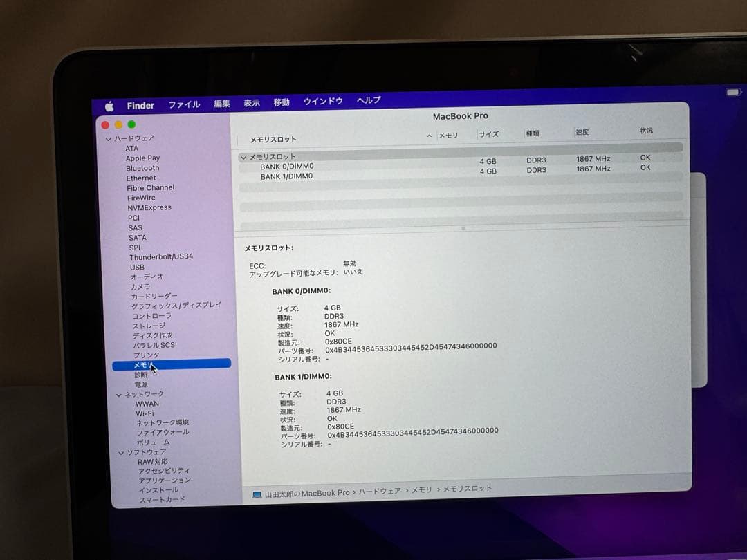Click the Mac icon in the bottom path bar
This screenshot has width=747, height=560.
point(257,488)
